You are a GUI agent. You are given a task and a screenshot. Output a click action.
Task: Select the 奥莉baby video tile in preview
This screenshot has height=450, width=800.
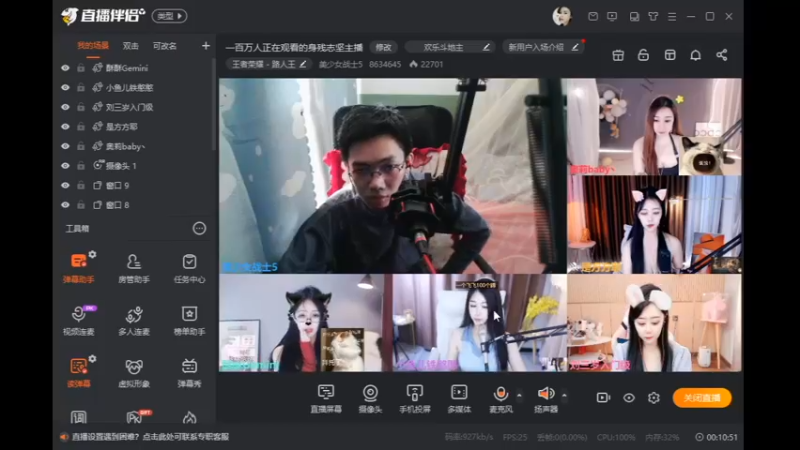click(654, 127)
